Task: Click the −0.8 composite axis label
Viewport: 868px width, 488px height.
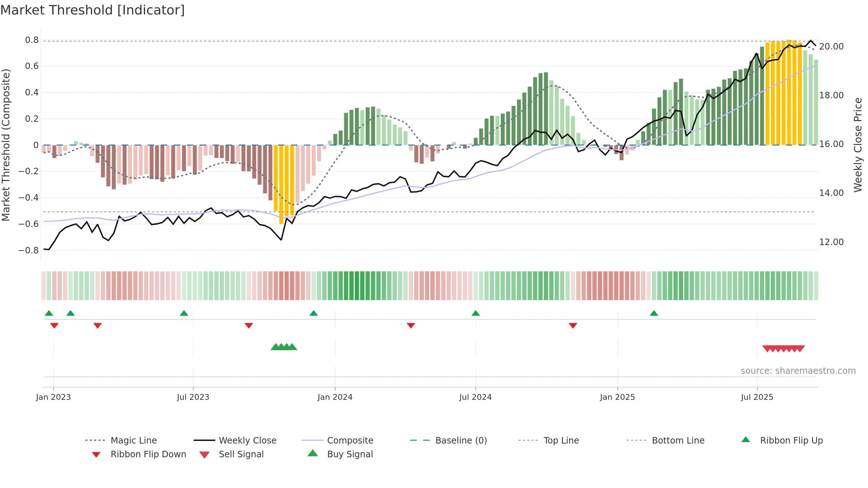Action: [29, 251]
